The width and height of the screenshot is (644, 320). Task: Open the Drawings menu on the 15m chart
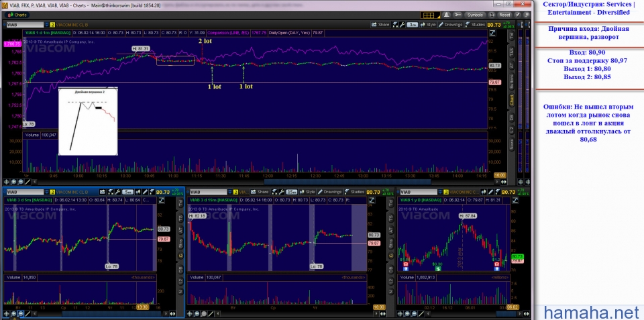pyautogui.click(x=329, y=192)
